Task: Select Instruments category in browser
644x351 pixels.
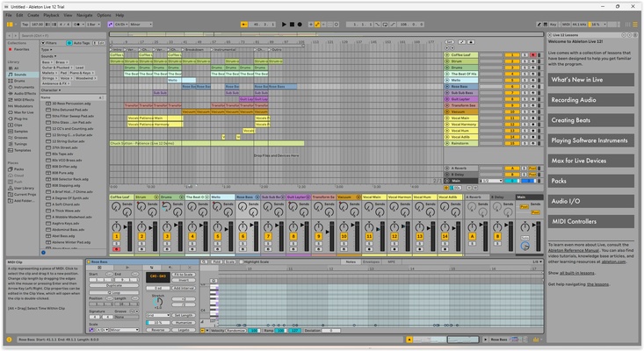Action: click(x=21, y=88)
